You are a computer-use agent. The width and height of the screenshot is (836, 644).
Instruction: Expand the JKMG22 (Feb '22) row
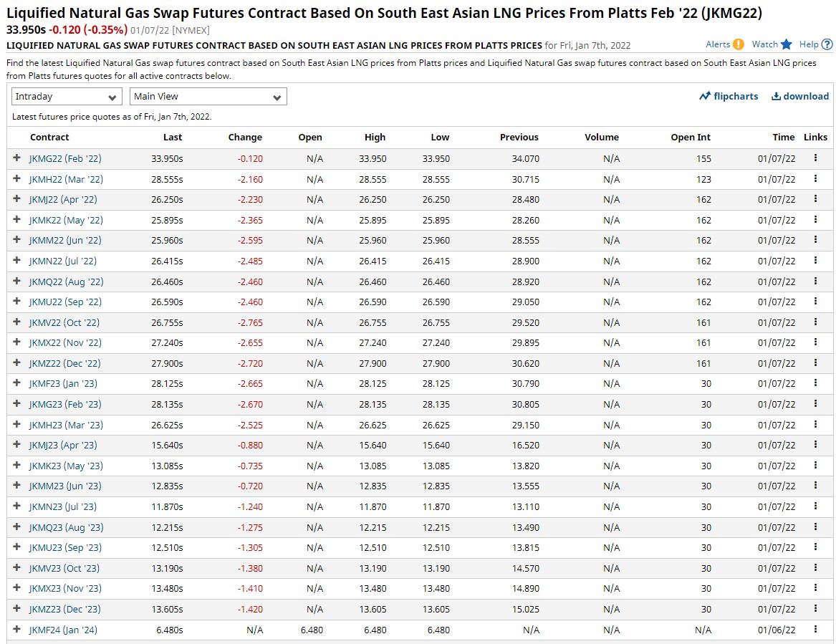point(16,158)
